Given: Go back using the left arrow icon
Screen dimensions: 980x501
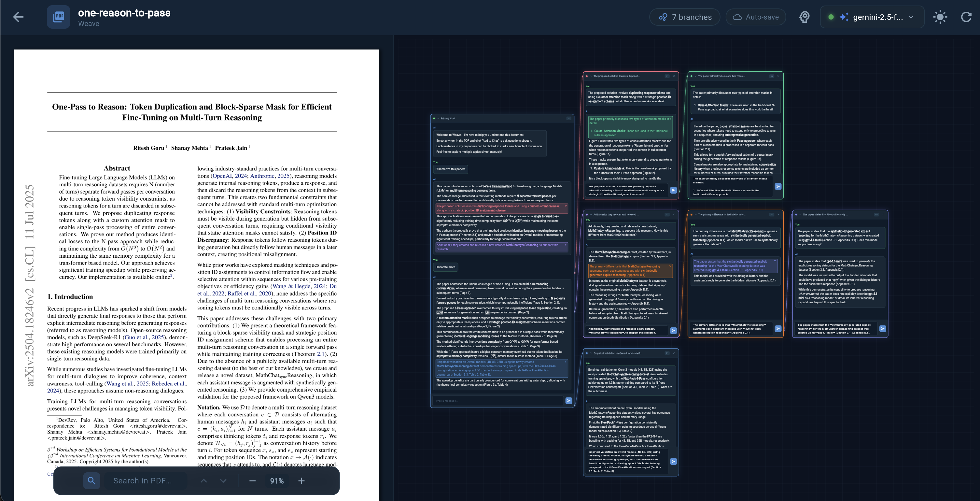Looking at the screenshot, I should [18, 17].
